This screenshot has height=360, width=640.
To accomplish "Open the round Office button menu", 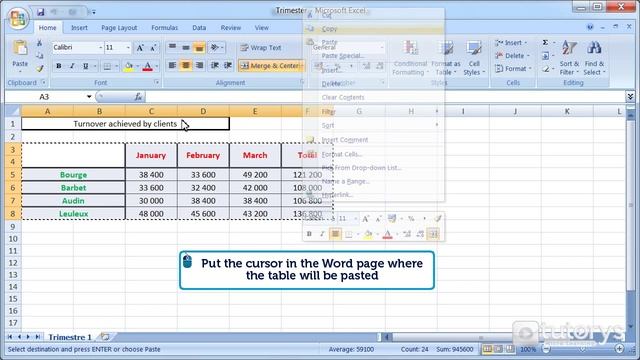I will coord(18,18).
